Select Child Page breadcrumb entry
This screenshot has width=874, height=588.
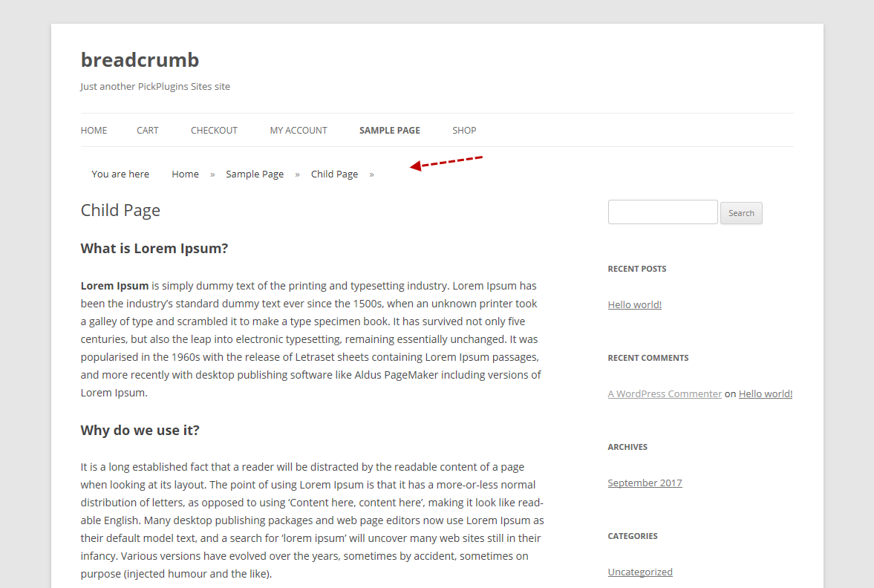(x=334, y=174)
